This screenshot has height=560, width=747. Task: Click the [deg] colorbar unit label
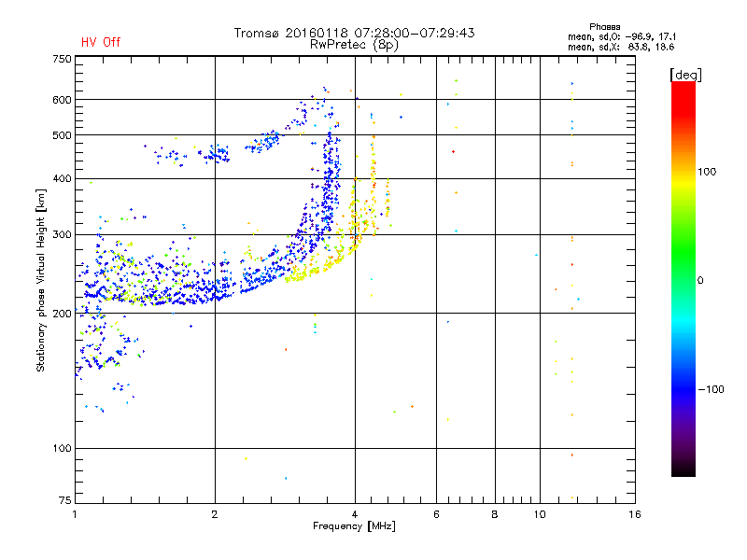[685, 74]
